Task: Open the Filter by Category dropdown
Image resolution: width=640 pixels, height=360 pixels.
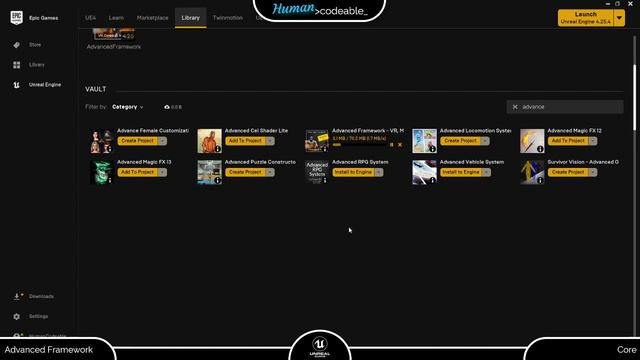Action: click(x=127, y=107)
